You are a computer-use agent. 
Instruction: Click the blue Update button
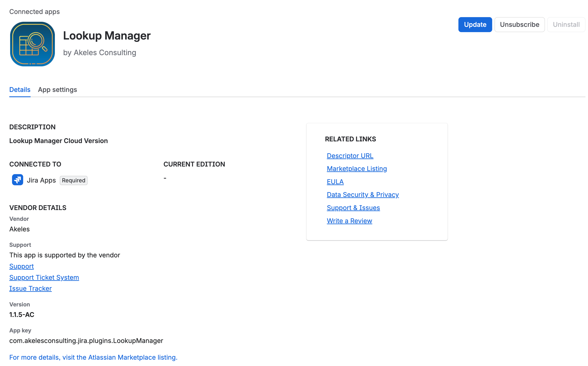click(475, 25)
